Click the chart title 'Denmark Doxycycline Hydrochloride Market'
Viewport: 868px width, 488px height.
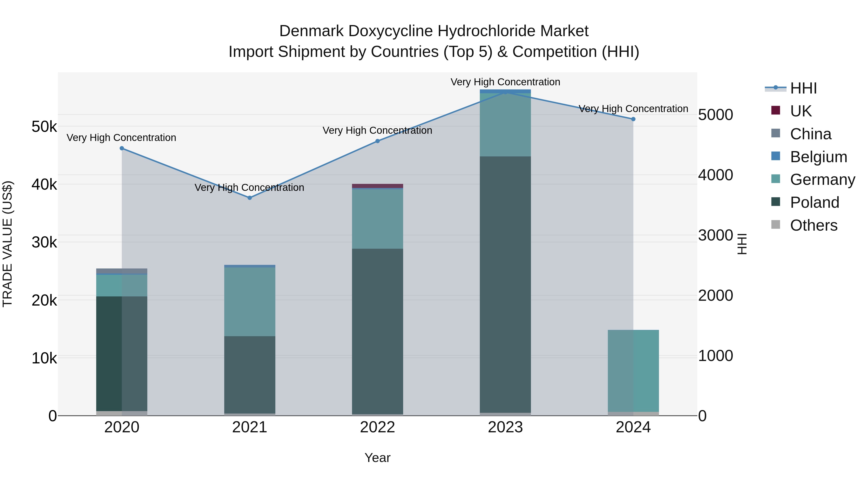[434, 31]
